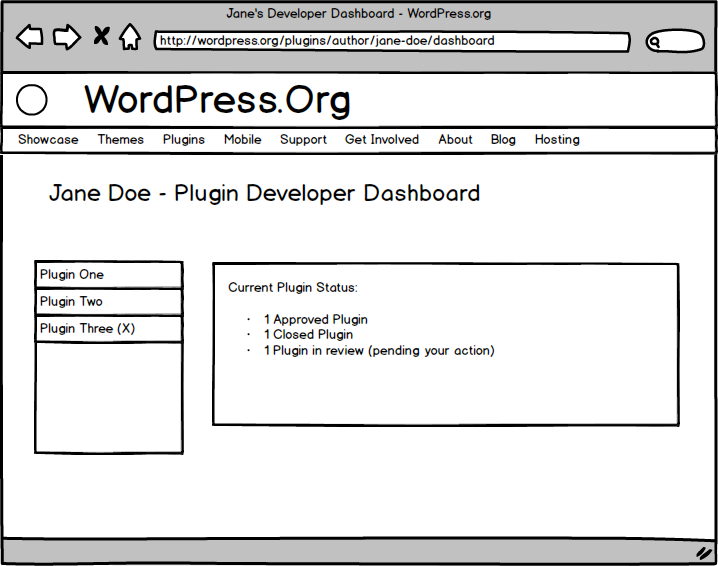Screen dimensions: 718x566
Task: Select Plugin Two in the list
Action: click(x=108, y=302)
